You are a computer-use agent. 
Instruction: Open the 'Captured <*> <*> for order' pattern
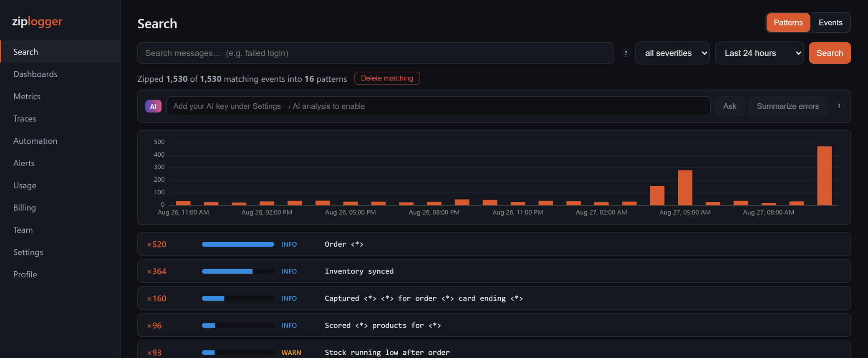[494, 298]
